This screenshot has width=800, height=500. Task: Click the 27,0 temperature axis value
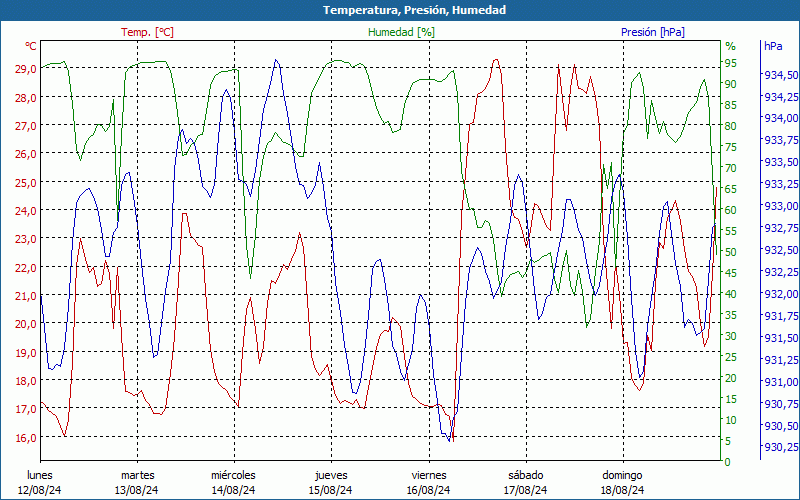(x=26, y=125)
